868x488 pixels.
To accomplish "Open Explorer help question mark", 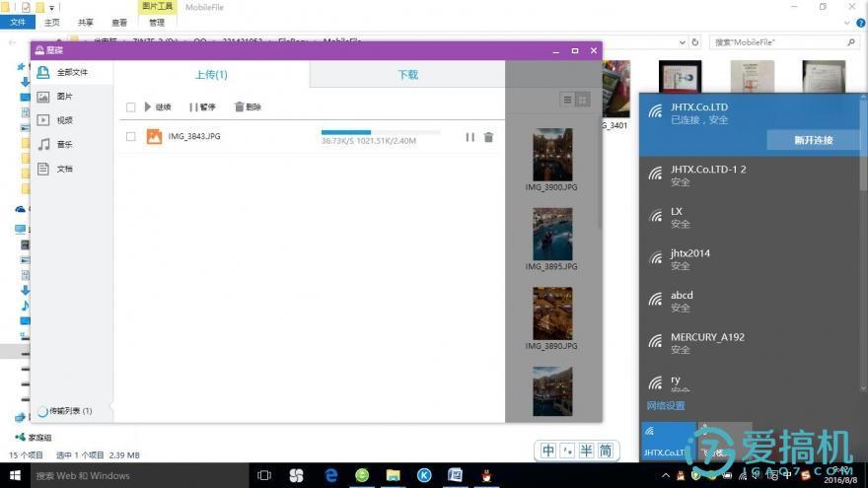I will (861, 23).
